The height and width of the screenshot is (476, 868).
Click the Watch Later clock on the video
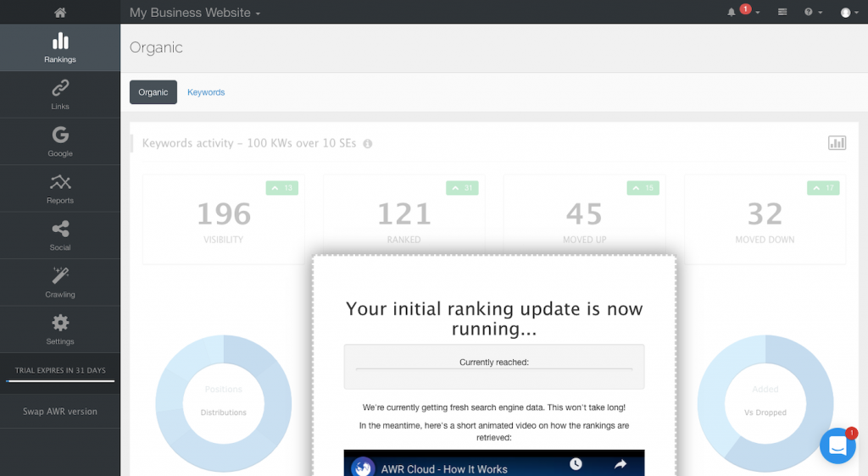(576, 464)
